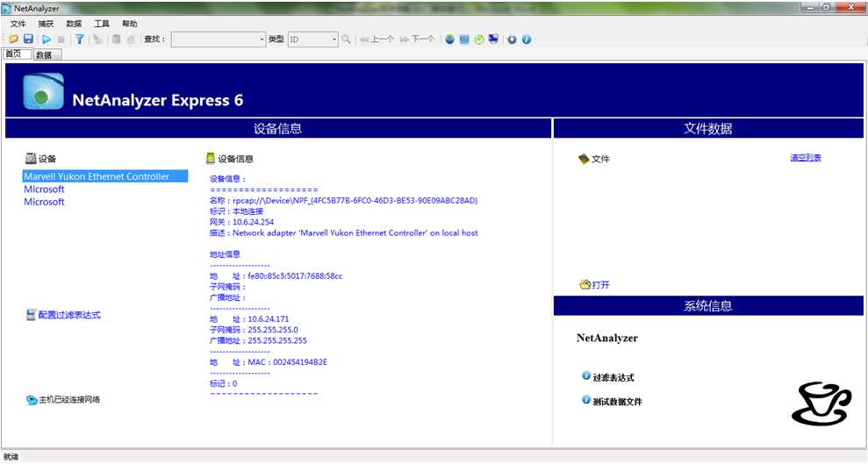Click the IP address 10.6.24.171
The image size is (868, 464).
pos(269,319)
